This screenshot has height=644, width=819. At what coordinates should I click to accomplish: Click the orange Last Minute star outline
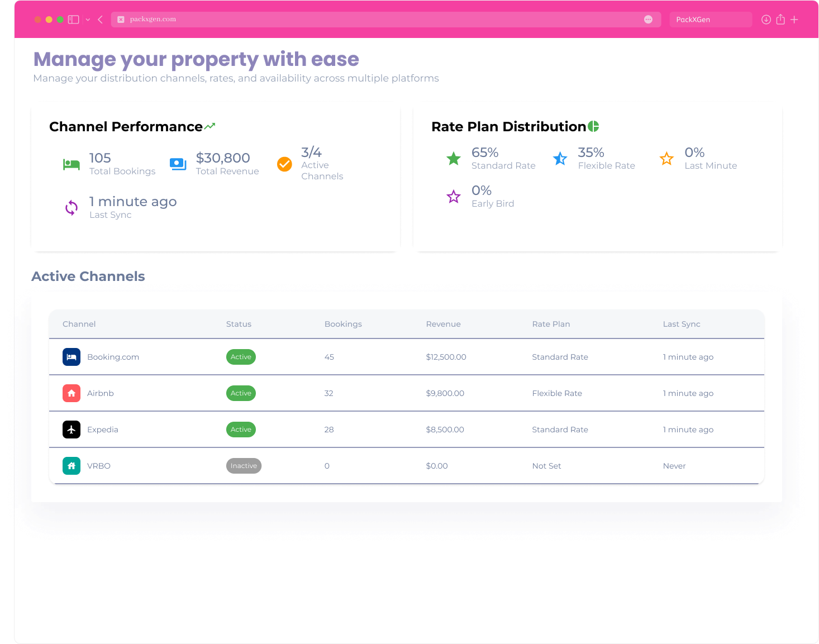tap(666, 159)
